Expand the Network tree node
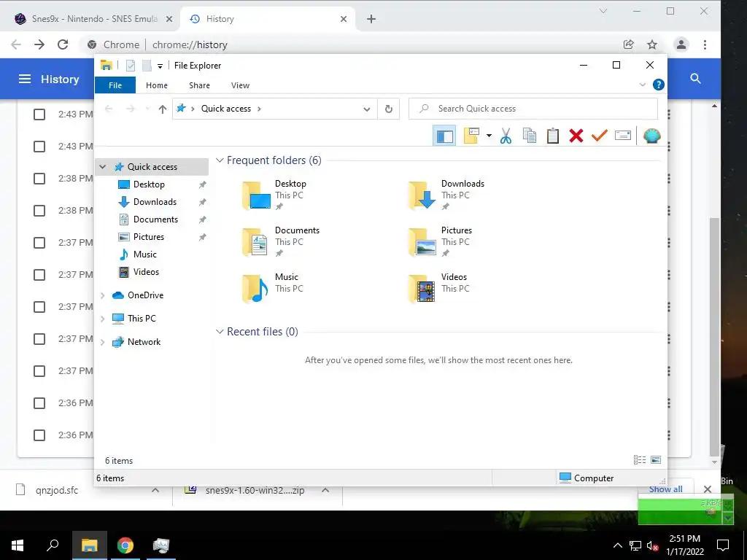 (102, 342)
